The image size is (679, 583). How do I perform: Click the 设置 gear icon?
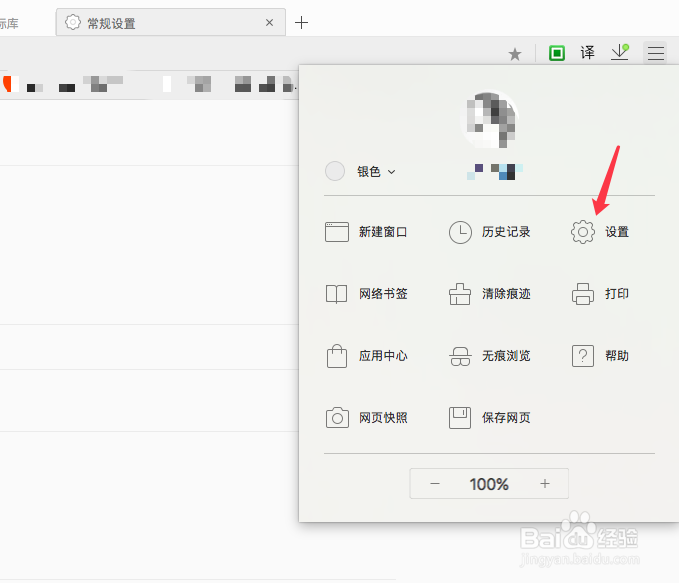point(583,232)
